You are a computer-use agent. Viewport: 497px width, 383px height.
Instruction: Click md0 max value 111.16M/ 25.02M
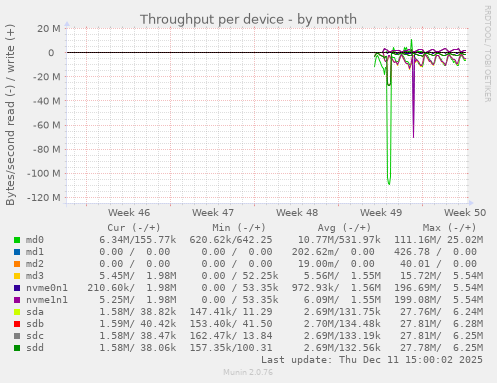point(439,240)
